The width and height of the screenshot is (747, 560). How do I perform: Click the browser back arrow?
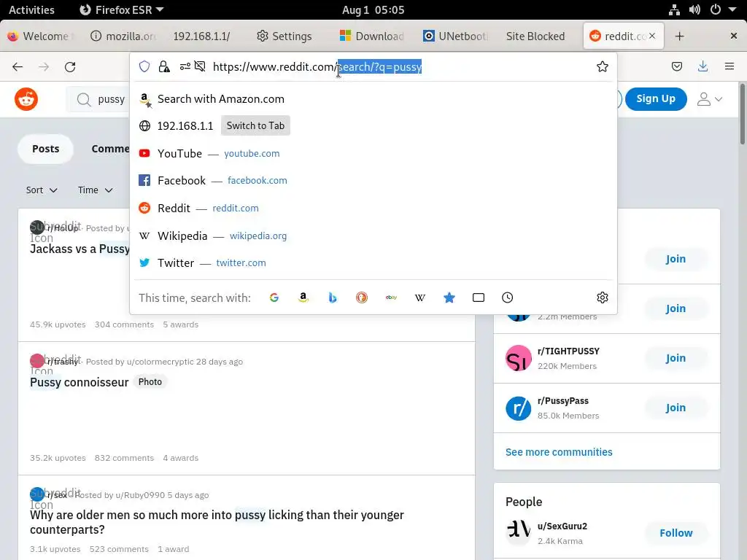18,66
